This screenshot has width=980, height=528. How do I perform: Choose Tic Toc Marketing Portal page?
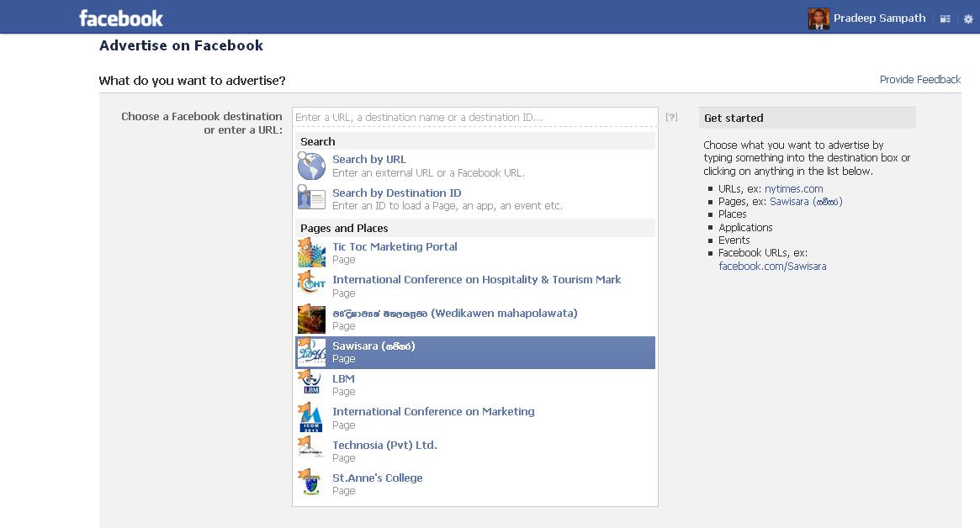tap(475, 253)
